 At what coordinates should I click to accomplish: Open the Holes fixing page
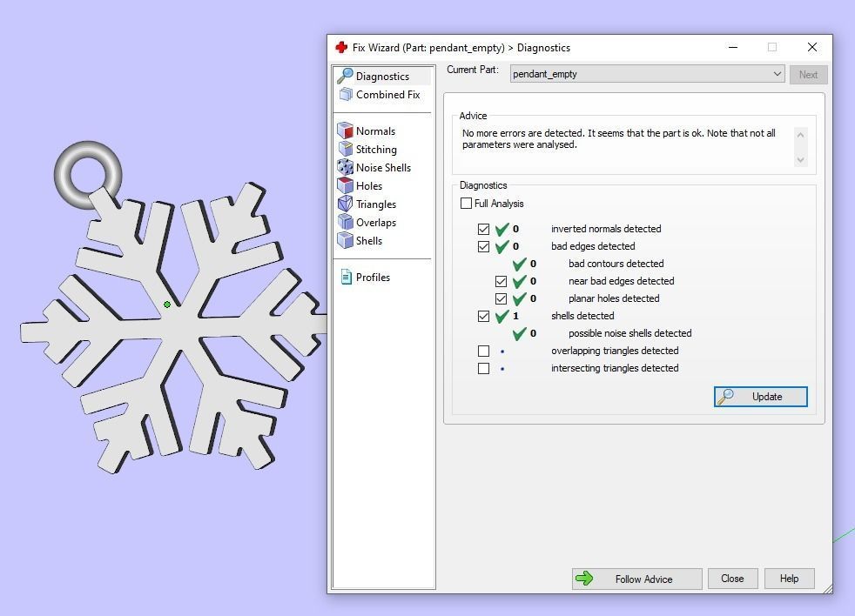[x=369, y=186]
